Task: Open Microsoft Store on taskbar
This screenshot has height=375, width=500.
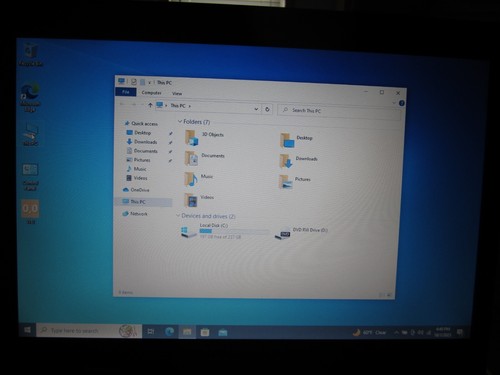Action: (x=205, y=332)
